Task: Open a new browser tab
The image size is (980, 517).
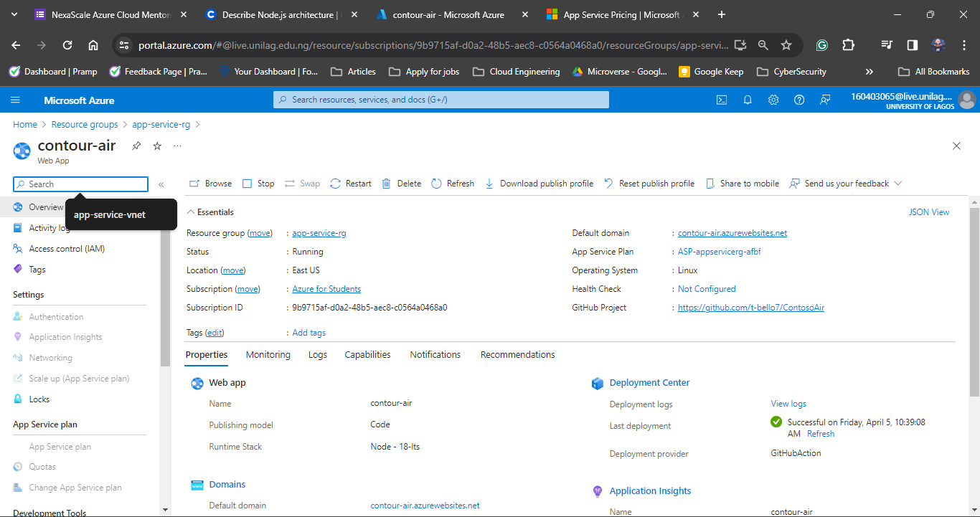Action: (722, 14)
